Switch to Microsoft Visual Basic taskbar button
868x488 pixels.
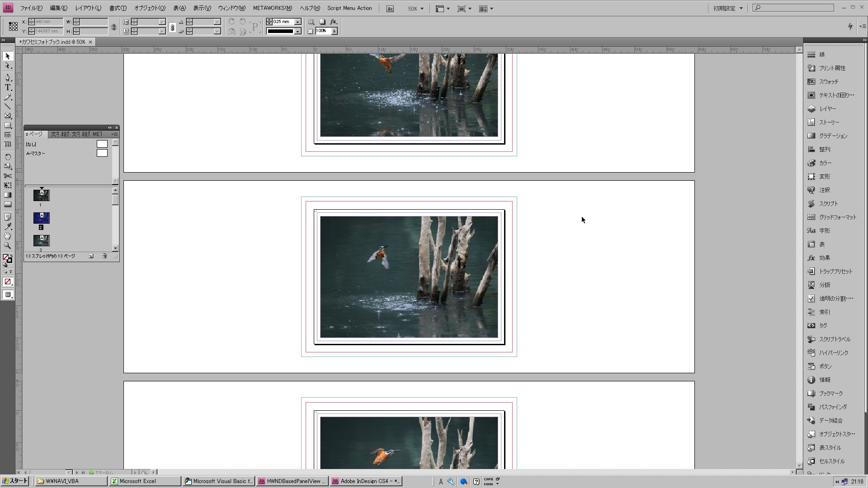pos(219,481)
